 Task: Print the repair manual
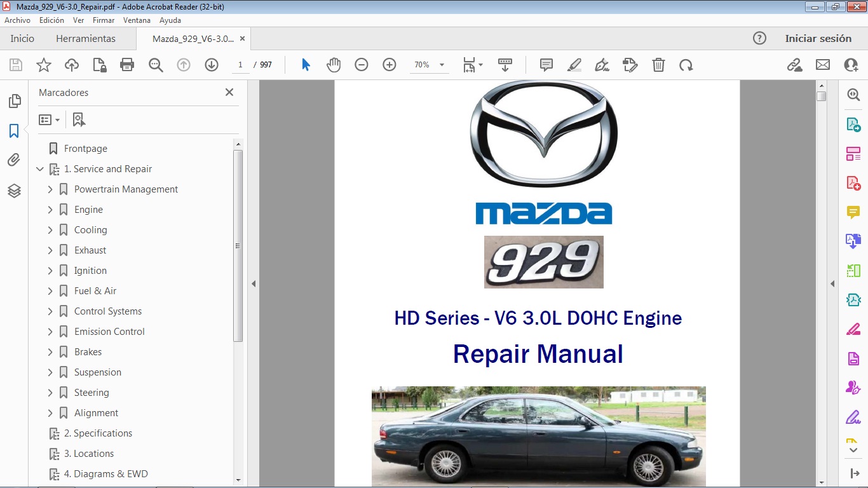126,64
